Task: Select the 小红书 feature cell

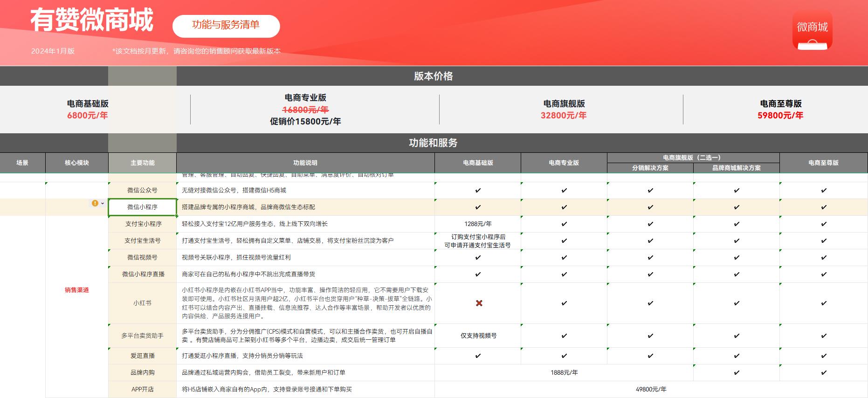Action: pos(143,303)
